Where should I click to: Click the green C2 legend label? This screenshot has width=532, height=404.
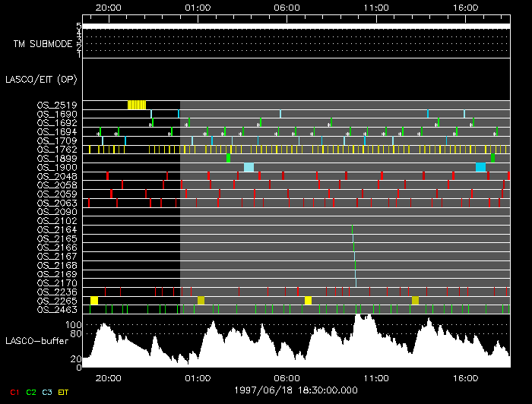[31, 391]
